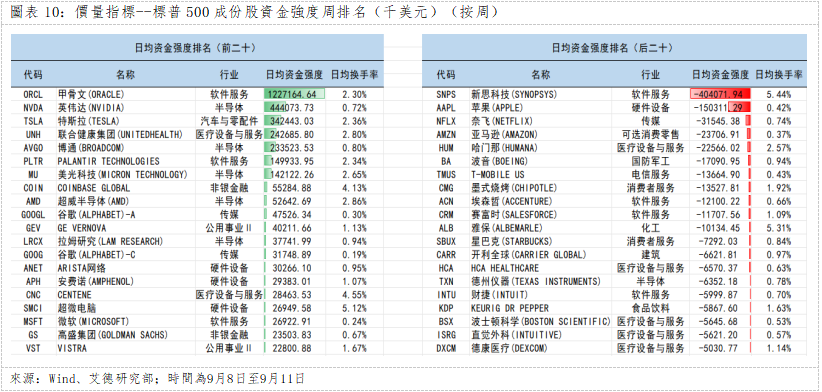Screen dimensions: 822x392
Task: Select SNPS ticker cell
Action: pyautogui.click(x=446, y=94)
